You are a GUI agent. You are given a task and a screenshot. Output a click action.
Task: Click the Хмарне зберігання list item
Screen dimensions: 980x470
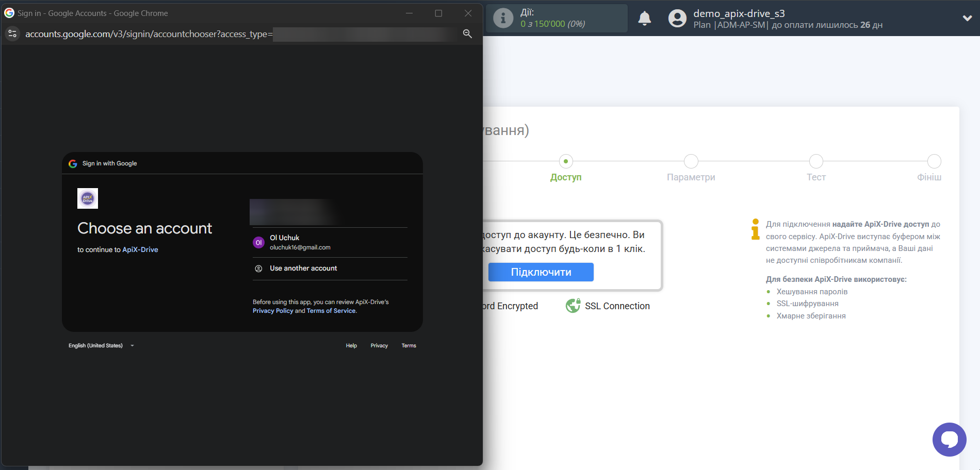(811, 316)
